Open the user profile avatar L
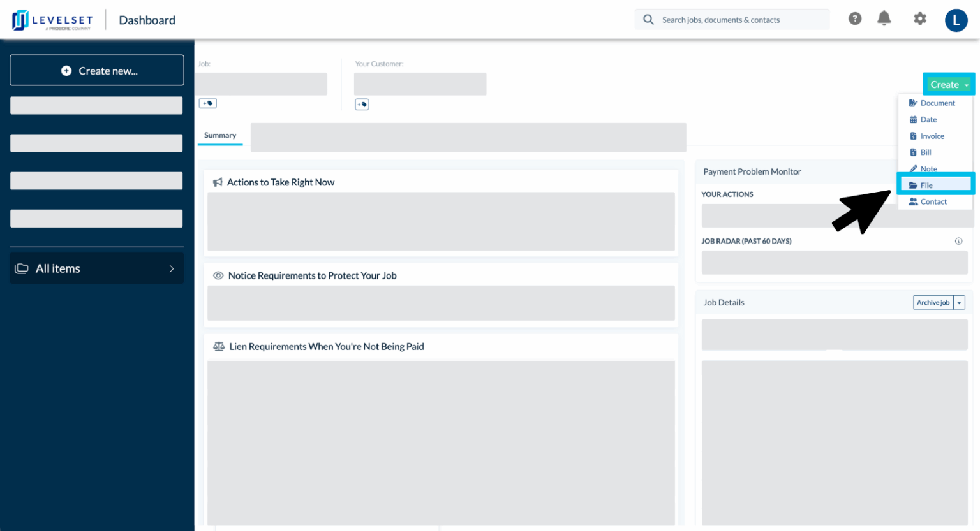 [956, 20]
